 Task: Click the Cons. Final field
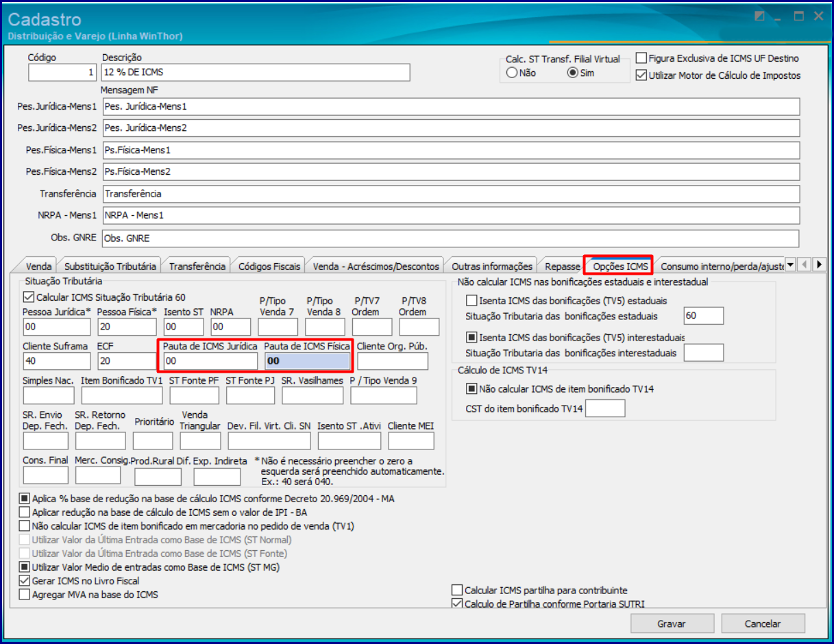click(x=46, y=475)
